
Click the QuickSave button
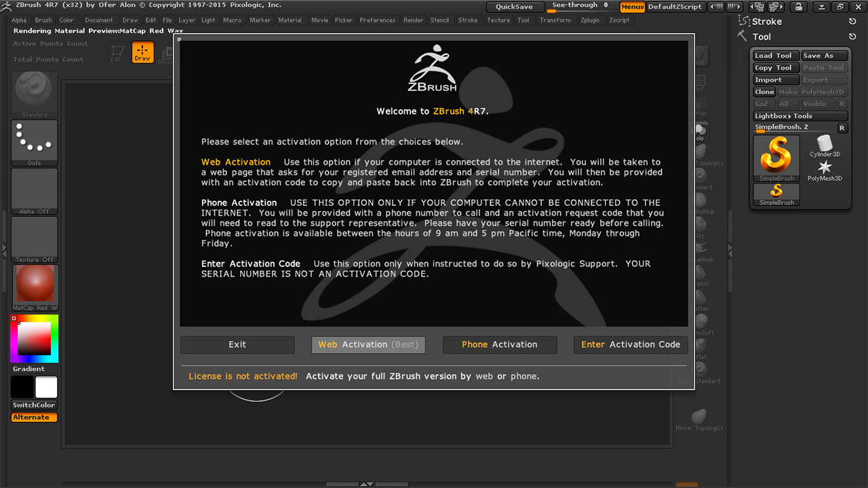514,7
